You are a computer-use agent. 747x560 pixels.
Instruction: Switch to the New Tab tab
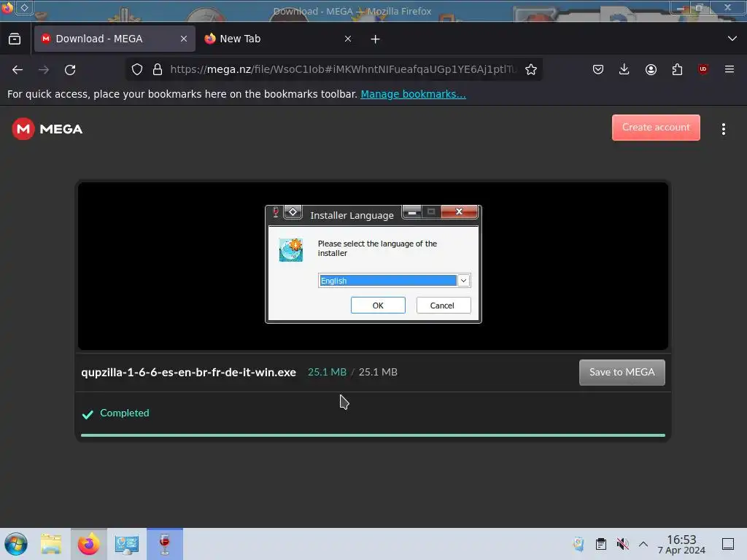pyautogui.click(x=279, y=39)
